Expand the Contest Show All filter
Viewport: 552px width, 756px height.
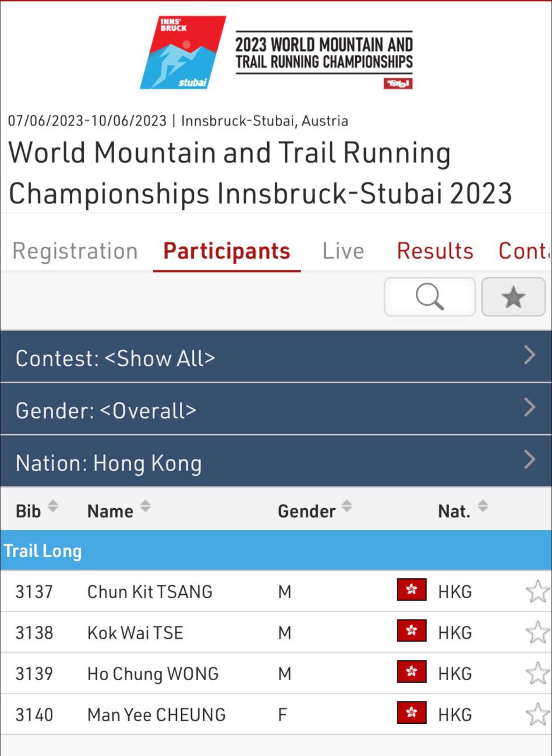(x=276, y=357)
